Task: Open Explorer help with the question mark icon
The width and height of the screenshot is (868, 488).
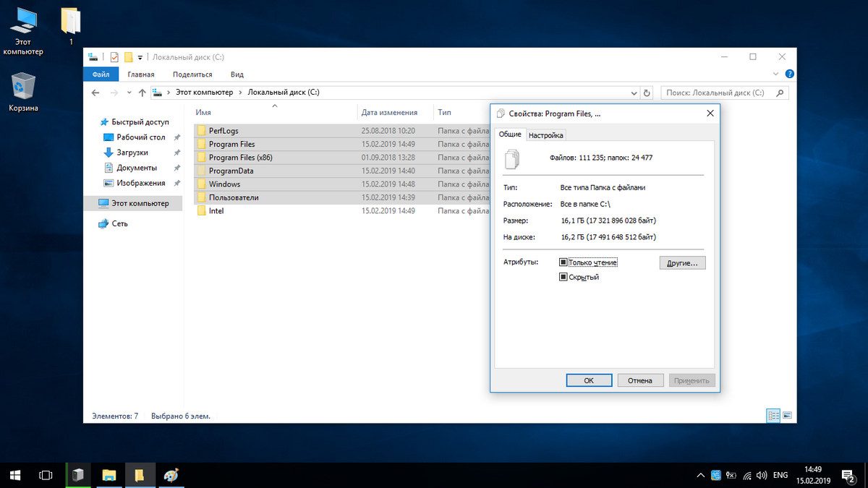Action: (x=789, y=74)
